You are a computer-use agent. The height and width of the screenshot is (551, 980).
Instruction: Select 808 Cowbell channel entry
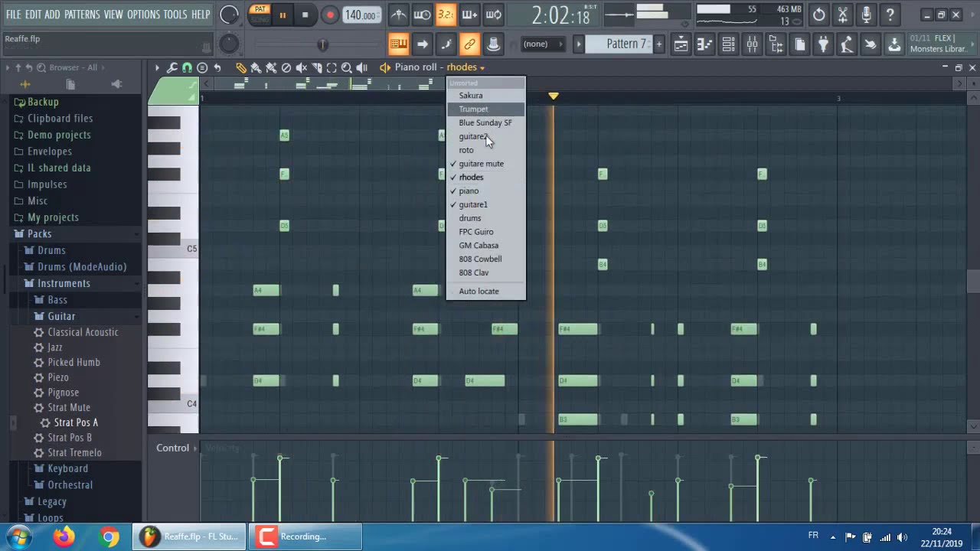tap(485, 259)
